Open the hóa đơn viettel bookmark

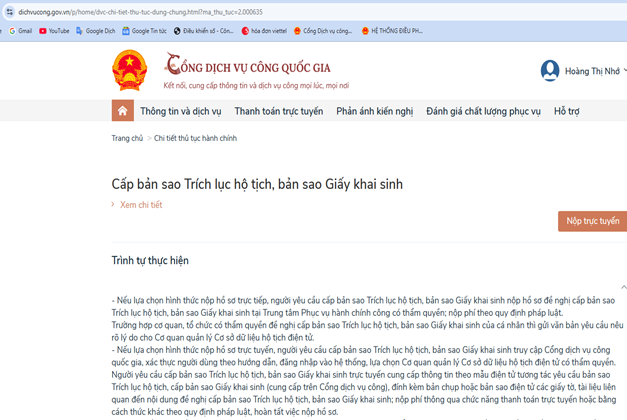(x=264, y=31)
